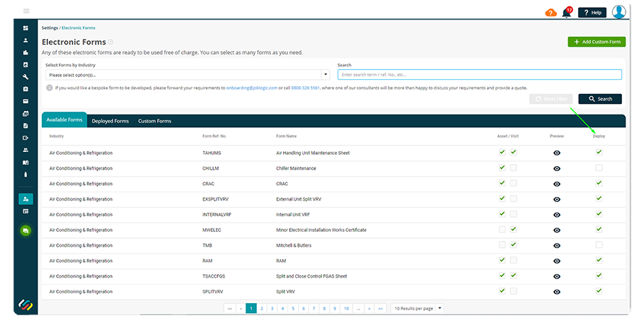Screen dimensions: 644x318
Task: Preview the CRAC form
Action: [x=556, y=184]
